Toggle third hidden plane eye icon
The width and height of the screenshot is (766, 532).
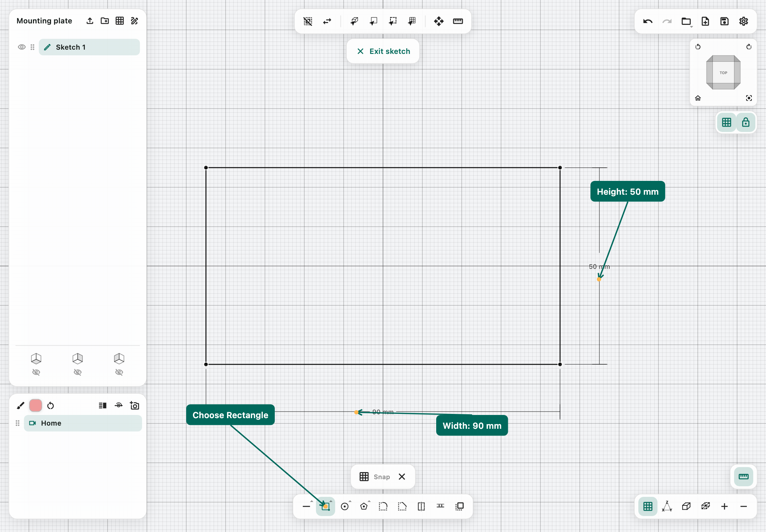[119, 372]
